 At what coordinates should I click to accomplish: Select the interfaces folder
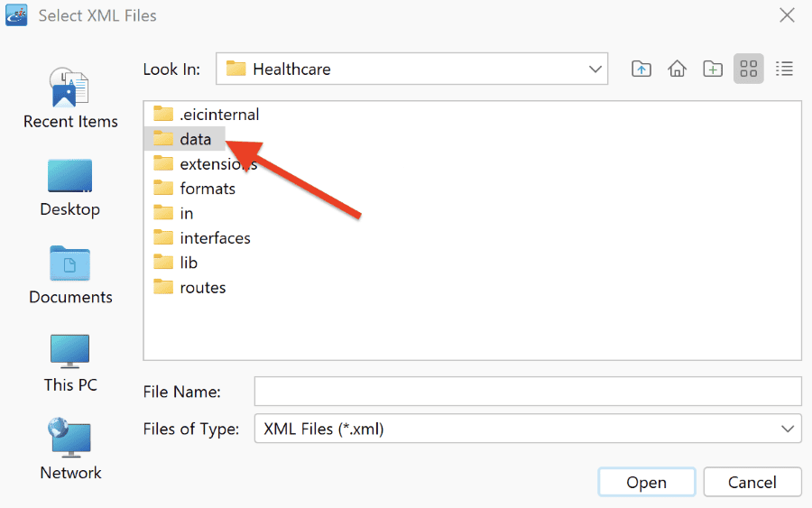[x=202, y=238]
